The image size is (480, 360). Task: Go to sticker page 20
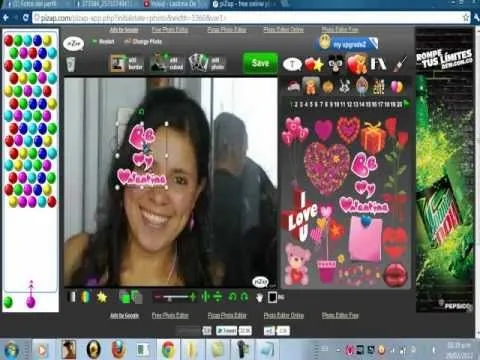click(399, 104)
